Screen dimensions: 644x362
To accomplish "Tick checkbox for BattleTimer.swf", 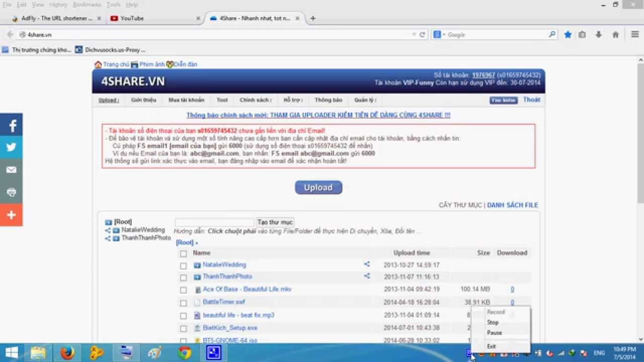I will coord(184,303).
